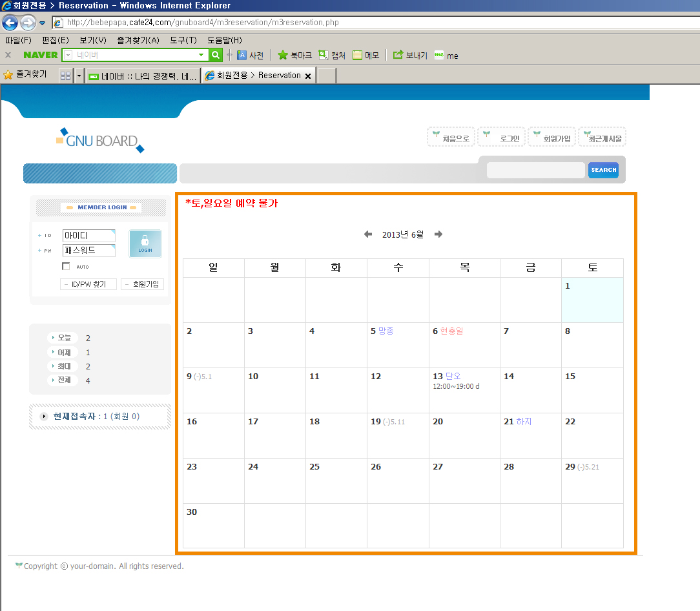
Task: Click the 보내기 send toolbar icon
Action: point(410,55)
